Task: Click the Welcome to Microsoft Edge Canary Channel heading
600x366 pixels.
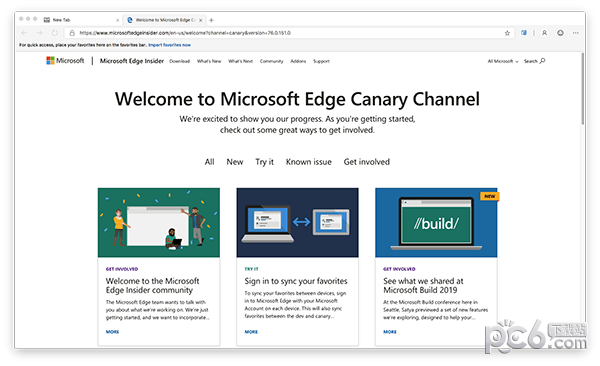Action: tap(297, 99)
